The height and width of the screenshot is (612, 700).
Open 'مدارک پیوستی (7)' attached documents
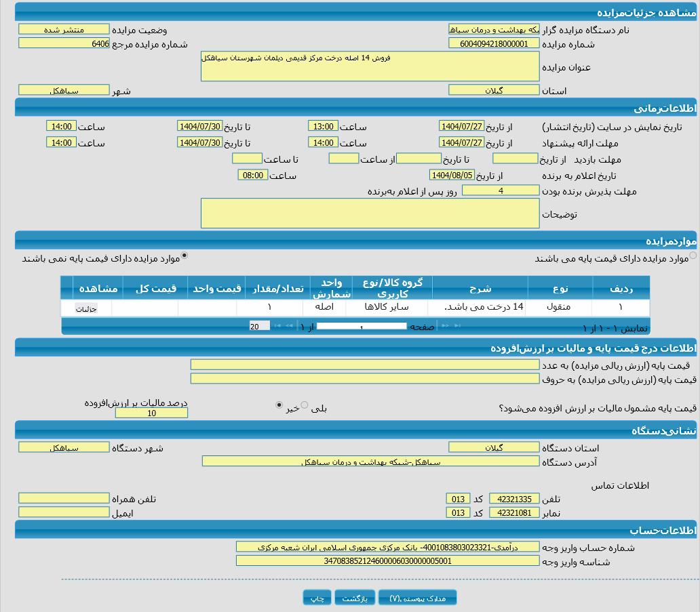(x=417, y=598)
